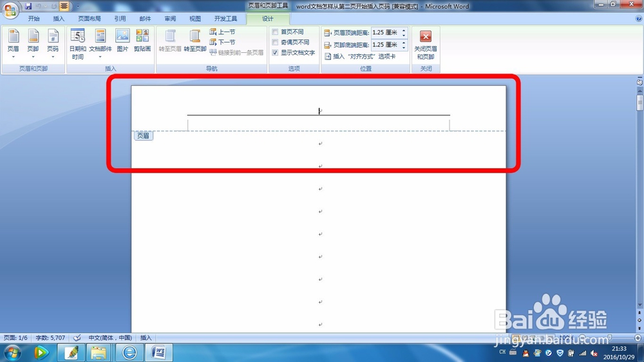Viewport: 644px width, 362px height.
Task: Click the highlighted alignment icon in Quick Access Toolbar
Action: pyautogui.click(x=64, y=6)
